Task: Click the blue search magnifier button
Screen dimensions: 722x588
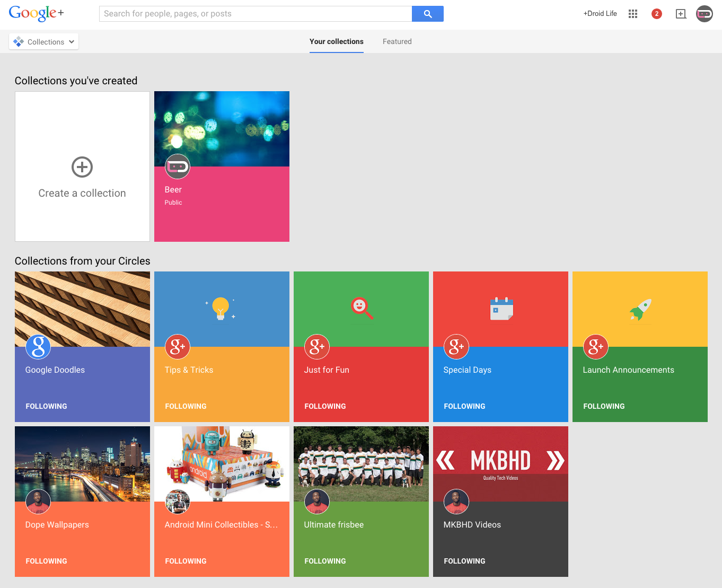Action: (x=427, y=14)
